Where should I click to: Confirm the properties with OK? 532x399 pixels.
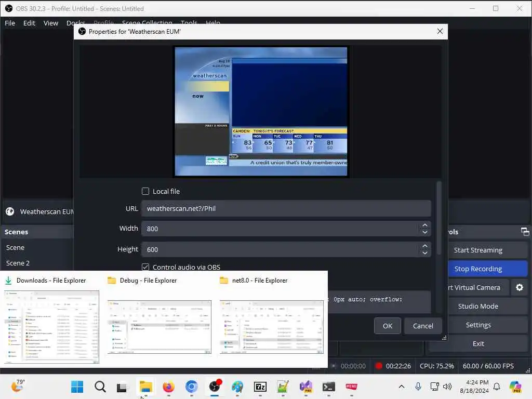coord(388,326)
